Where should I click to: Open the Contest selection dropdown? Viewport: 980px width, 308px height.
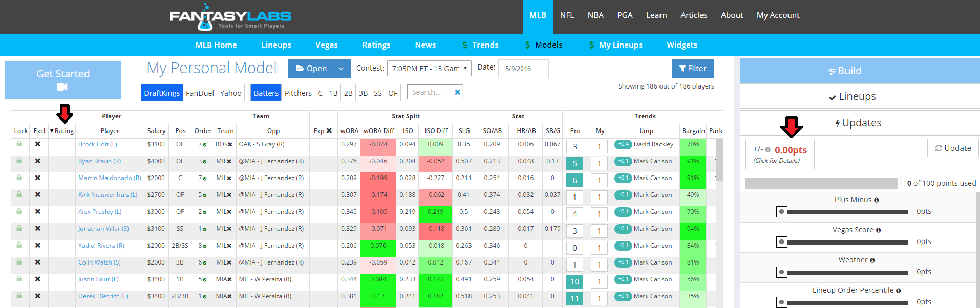(430, 69)
